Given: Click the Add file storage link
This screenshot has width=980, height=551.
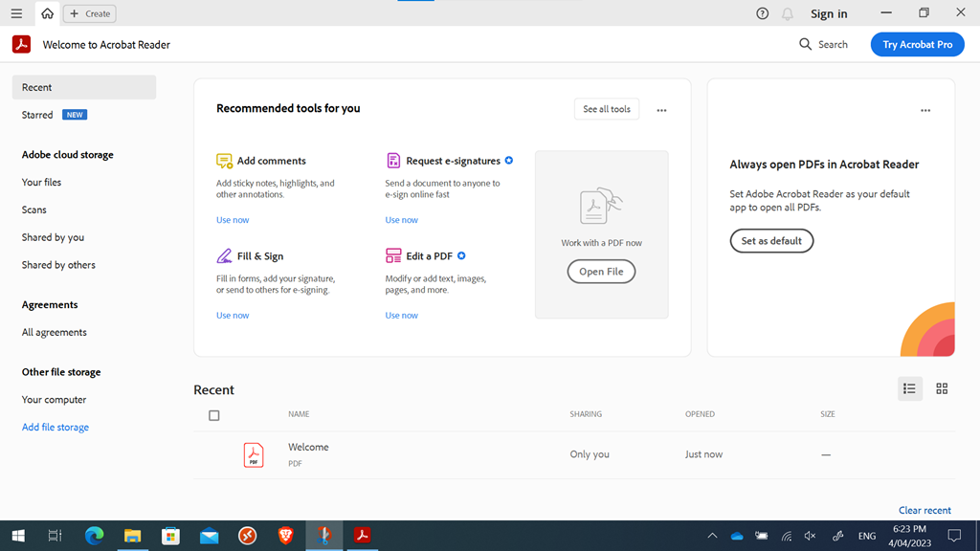Looking at the screenshot, I should click(56, 428).
